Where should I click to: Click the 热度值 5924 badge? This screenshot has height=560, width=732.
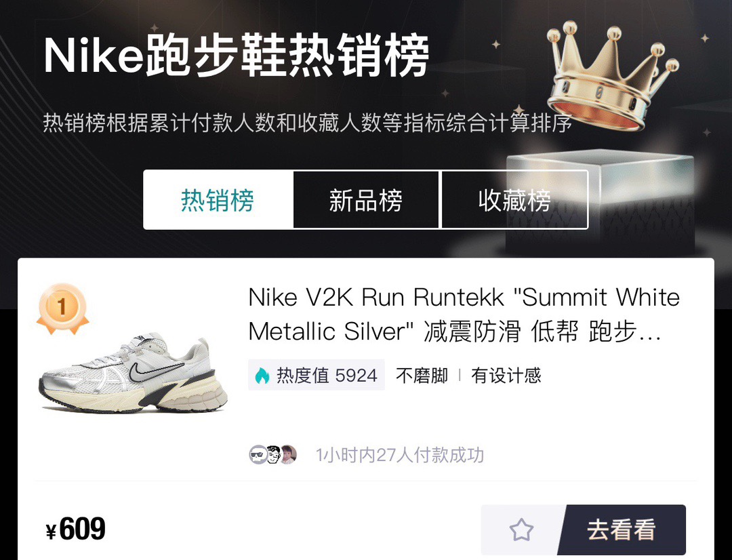pos(316,375)
